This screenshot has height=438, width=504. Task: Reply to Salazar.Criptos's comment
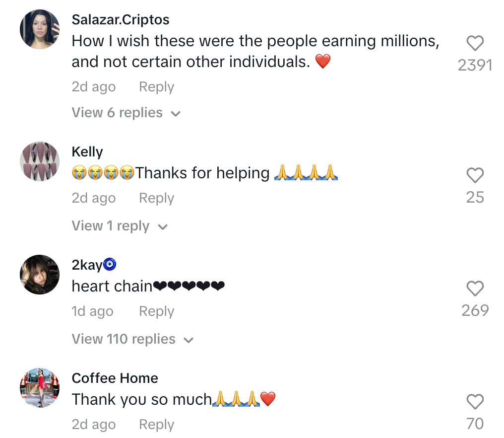(x=156, y=87)
